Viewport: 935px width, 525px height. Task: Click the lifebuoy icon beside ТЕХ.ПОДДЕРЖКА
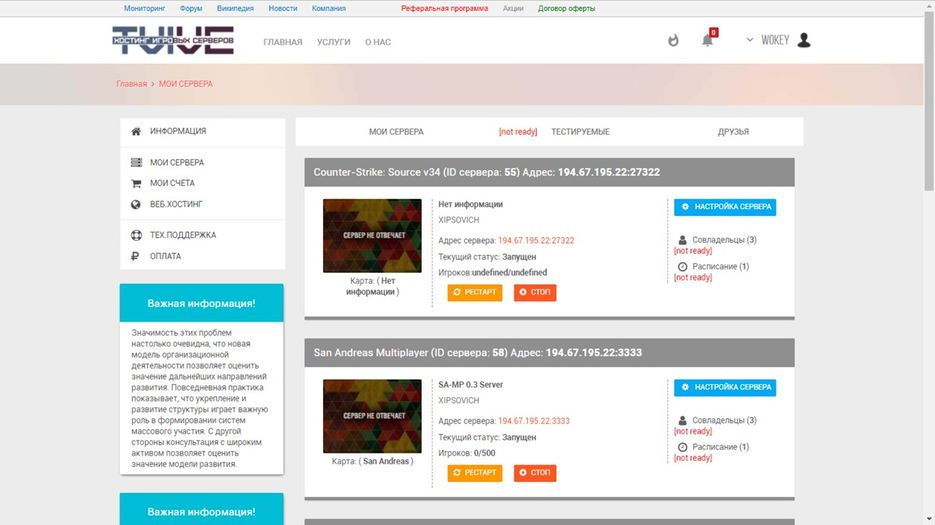[136, 235]
